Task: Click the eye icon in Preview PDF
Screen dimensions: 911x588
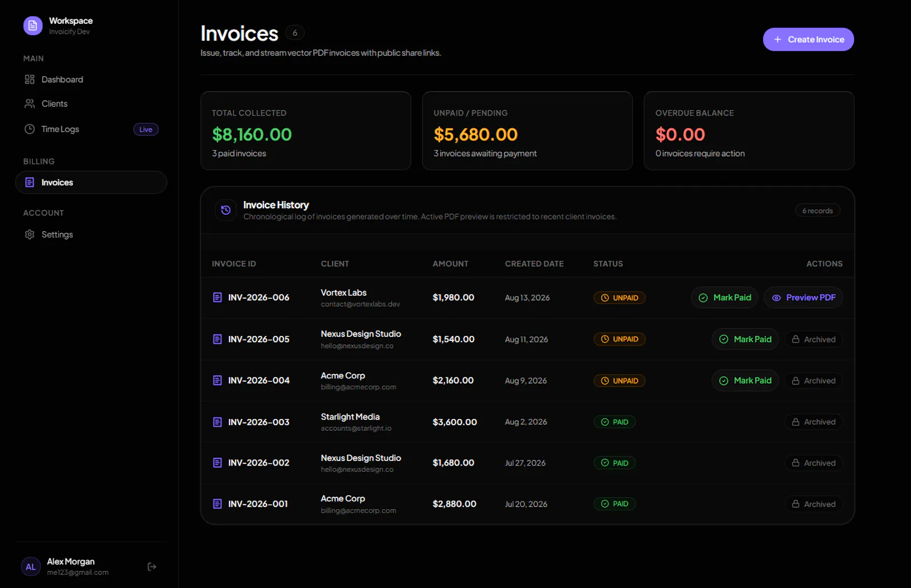Action: click(x=776, y=298)
